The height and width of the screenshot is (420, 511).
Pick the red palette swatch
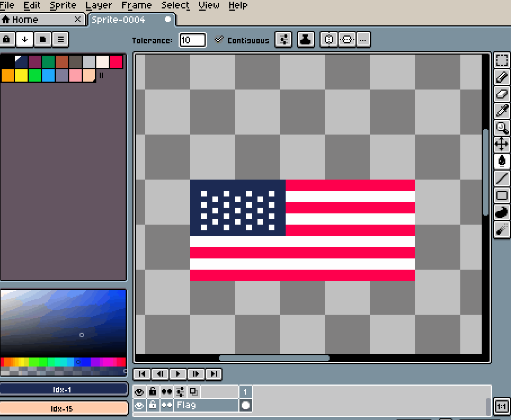click(116, 62)
